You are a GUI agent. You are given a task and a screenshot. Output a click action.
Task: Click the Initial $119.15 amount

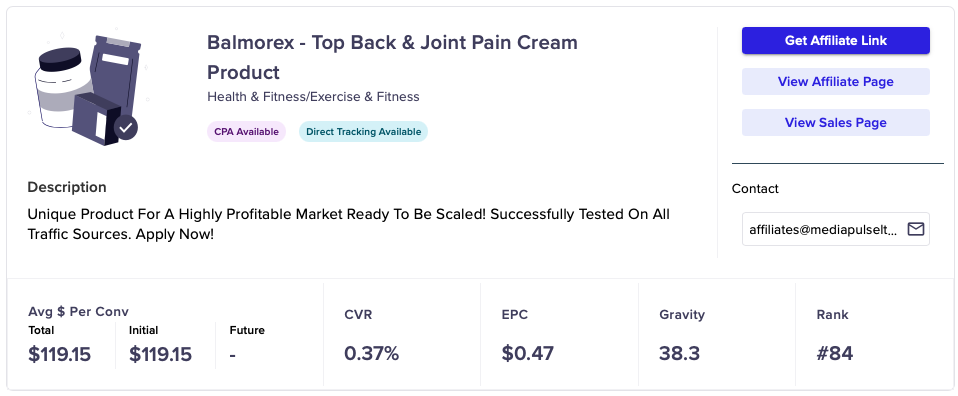(160, 354)
